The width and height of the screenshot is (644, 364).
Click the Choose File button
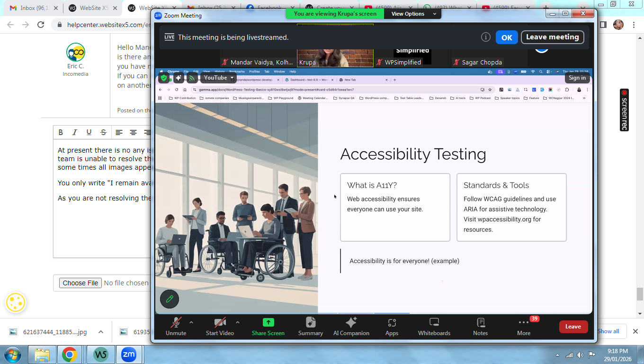tap(80, 283)
